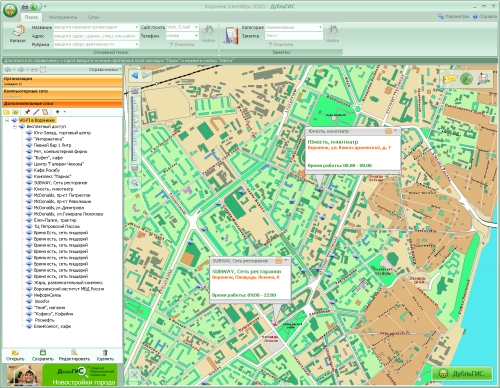Select SUBWAY, Сеть ресторанов in the tree
Viewport: 500px width, 388px height.
click(60, 183)
